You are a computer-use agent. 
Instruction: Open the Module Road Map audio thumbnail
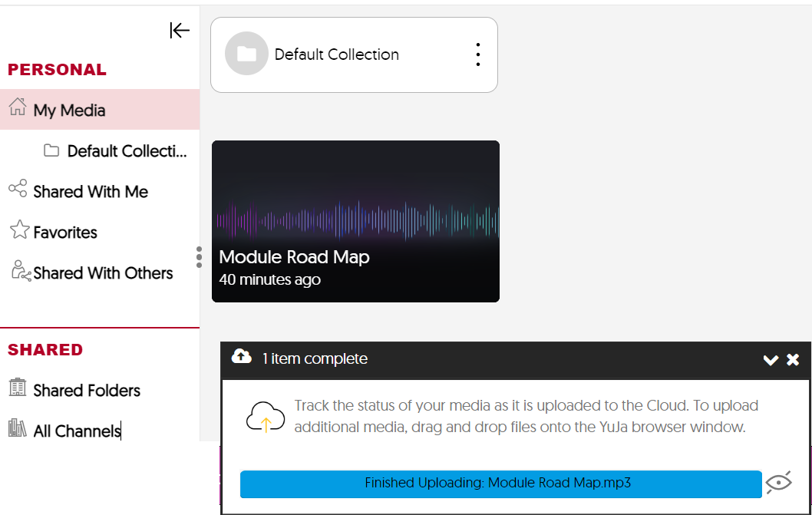point(355,221)
